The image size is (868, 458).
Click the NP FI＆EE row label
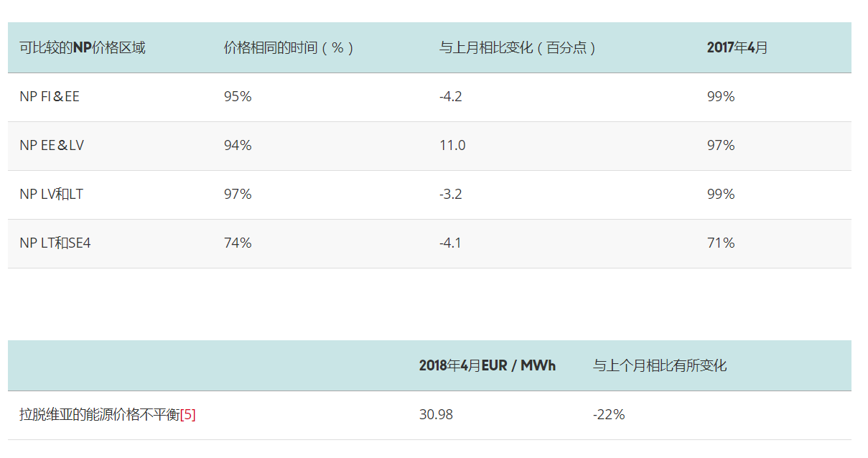point(50,97)
